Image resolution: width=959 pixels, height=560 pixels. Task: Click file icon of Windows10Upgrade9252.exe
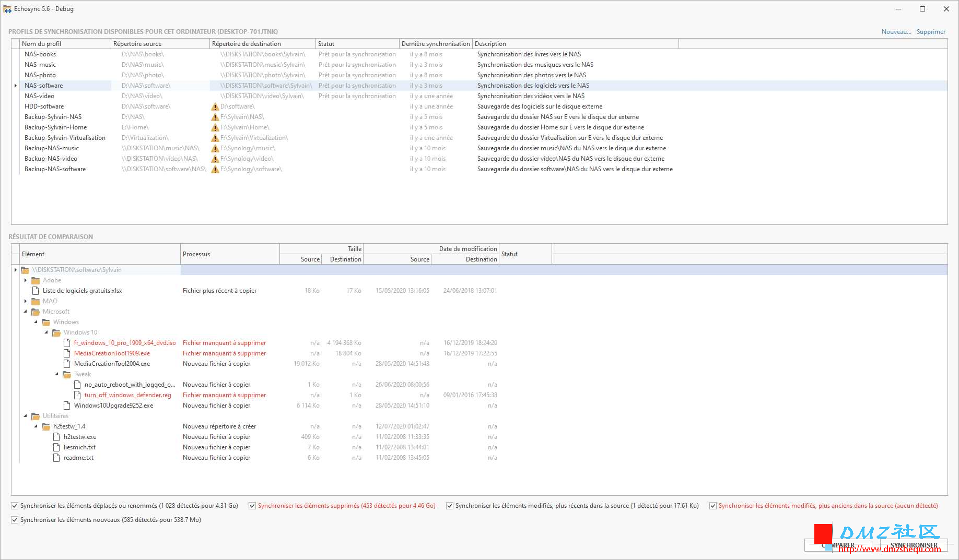click(67, 406)
